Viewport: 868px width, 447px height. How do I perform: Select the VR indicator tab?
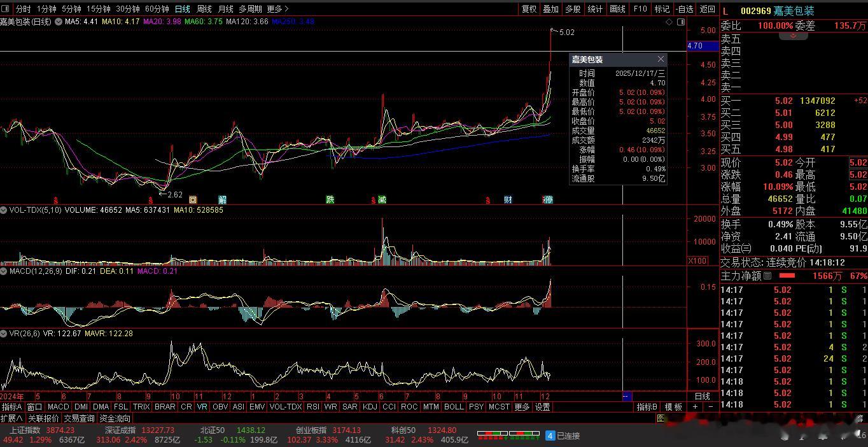pos(202,407)
